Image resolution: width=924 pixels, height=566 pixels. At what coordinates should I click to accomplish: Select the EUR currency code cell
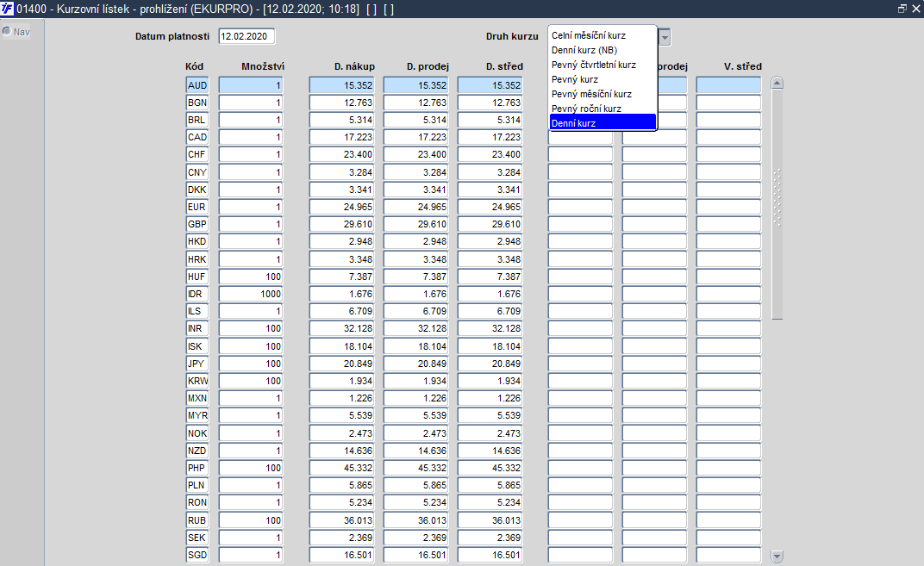pos(197,207)
